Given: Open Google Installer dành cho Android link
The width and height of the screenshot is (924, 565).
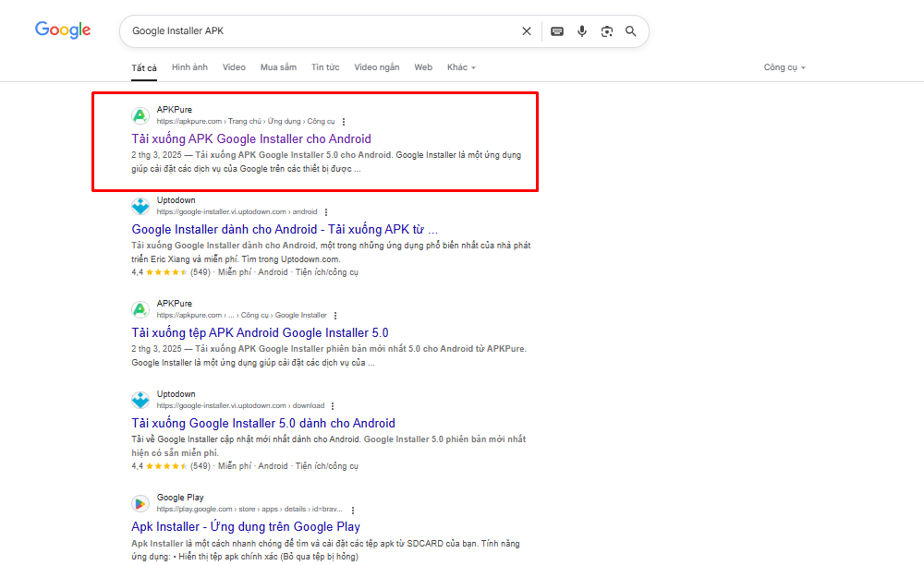Looking at the screenshot, I should (x=285, y=230).
